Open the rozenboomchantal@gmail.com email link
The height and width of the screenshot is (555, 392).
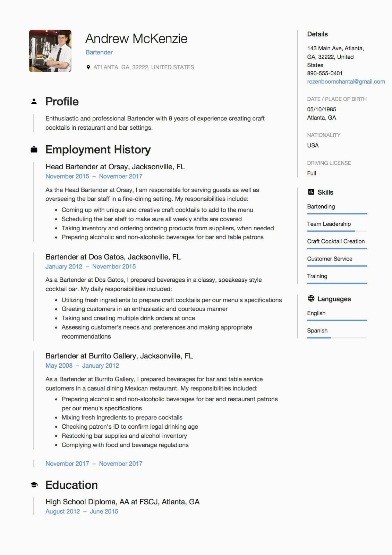coord(346,82)
